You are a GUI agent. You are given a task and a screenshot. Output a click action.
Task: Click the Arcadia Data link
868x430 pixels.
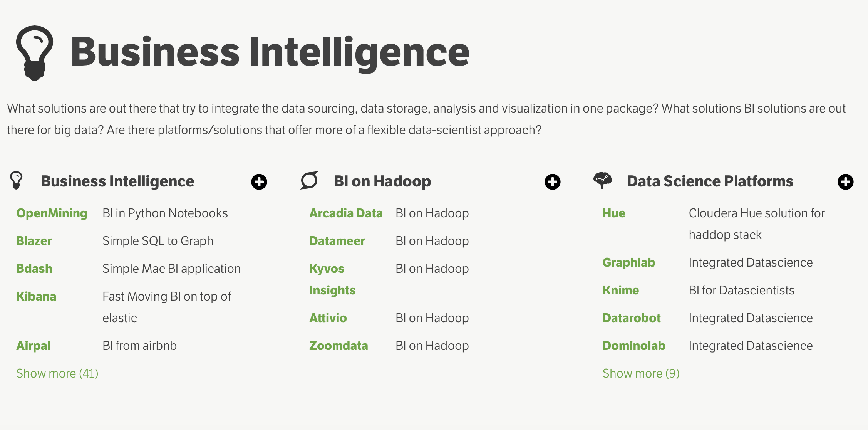345,213
